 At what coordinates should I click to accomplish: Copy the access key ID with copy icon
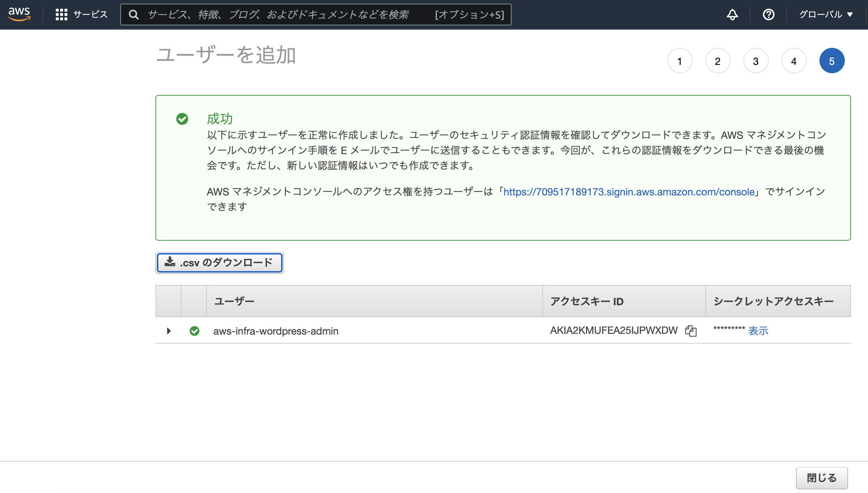pos(691,331)
